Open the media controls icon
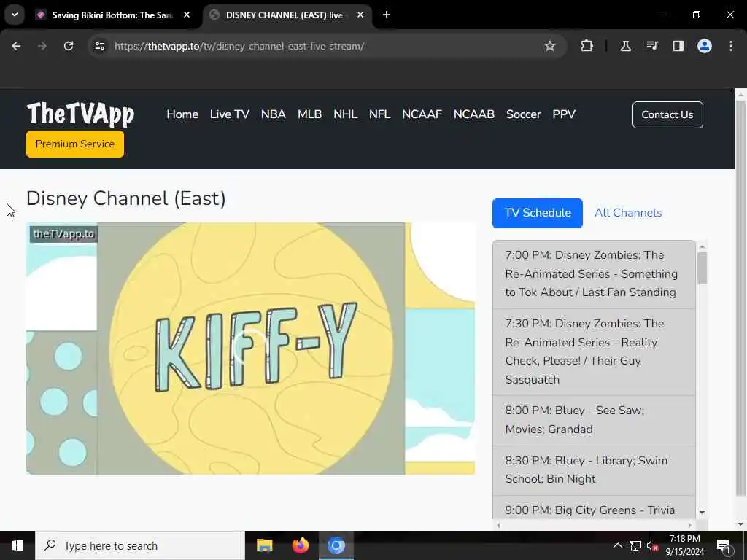This screenshot has height=560, width=747. 651,46
